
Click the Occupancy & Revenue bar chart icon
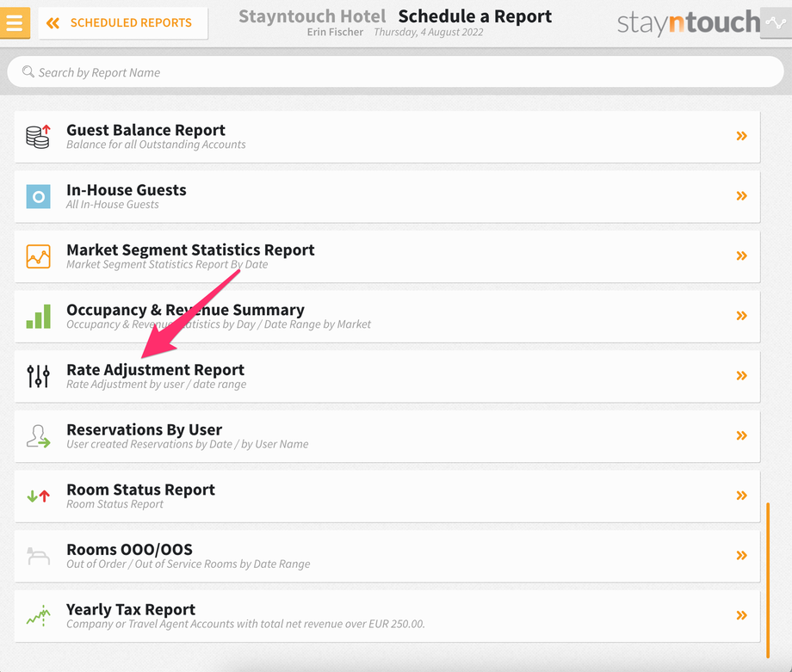pos(39,317)
